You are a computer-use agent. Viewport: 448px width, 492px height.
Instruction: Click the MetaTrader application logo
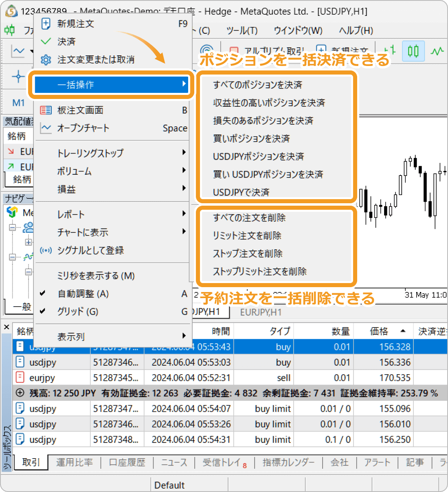click(x=11, y=11)
